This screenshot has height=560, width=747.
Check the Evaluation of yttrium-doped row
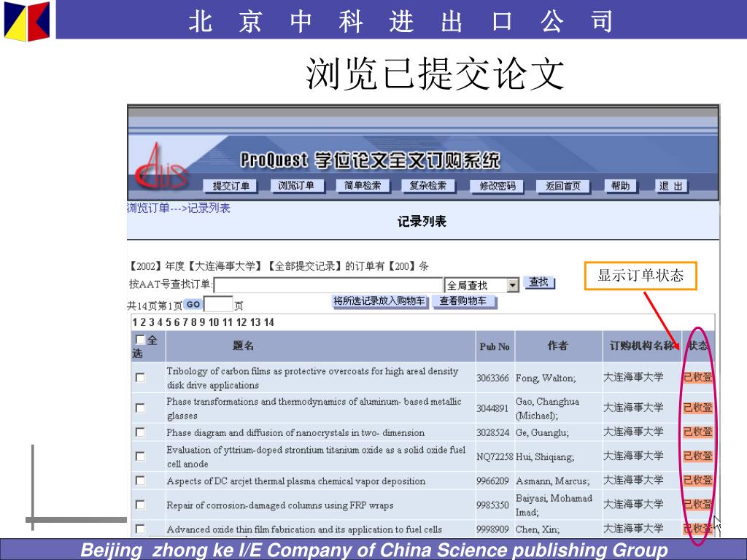click(140, 456)
